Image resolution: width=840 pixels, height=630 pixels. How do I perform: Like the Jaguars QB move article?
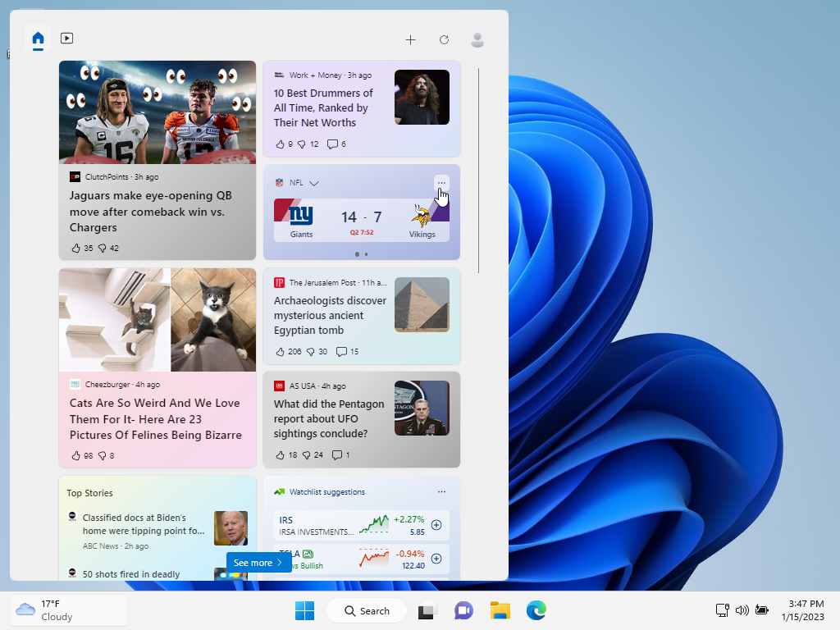point(75,248)
